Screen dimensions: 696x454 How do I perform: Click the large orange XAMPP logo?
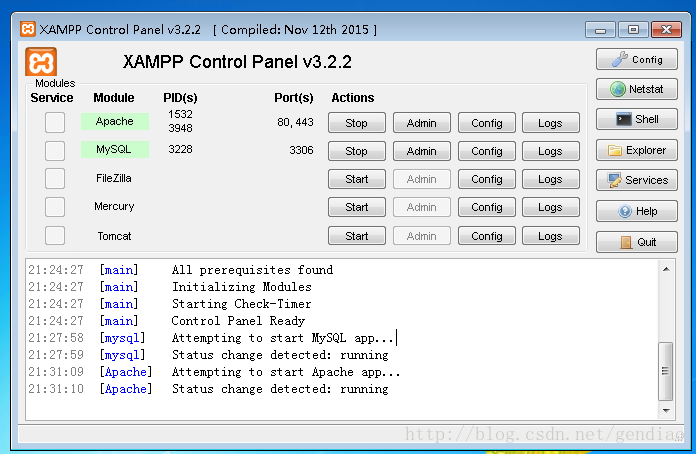(41, 62)
